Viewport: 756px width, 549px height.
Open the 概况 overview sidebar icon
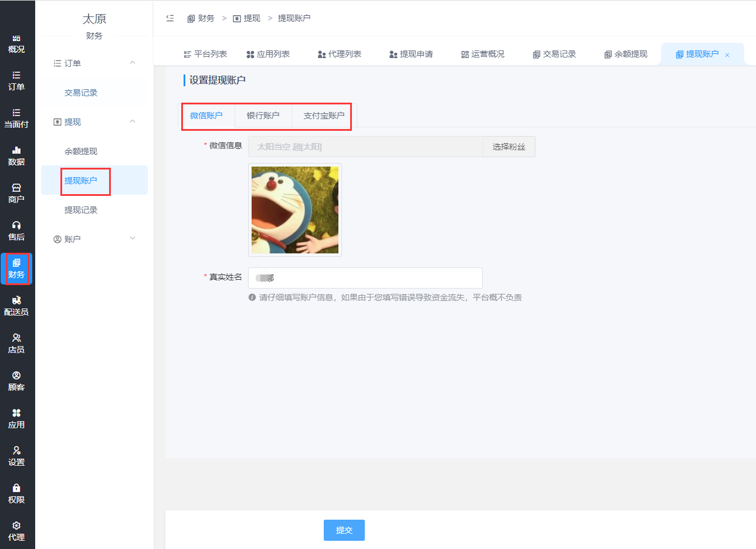pos(16,44)
